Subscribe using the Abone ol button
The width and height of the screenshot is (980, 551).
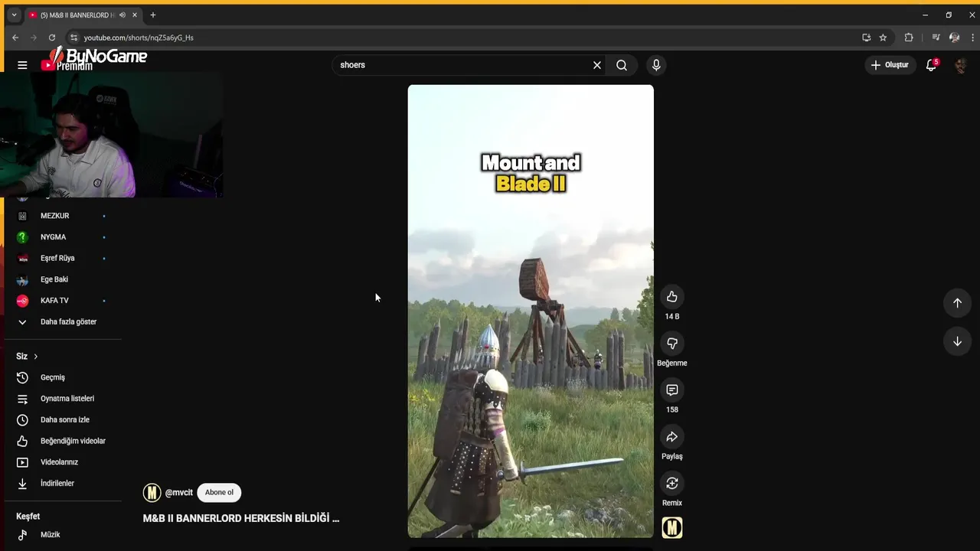pyautogui.click(x=219, y=493)
